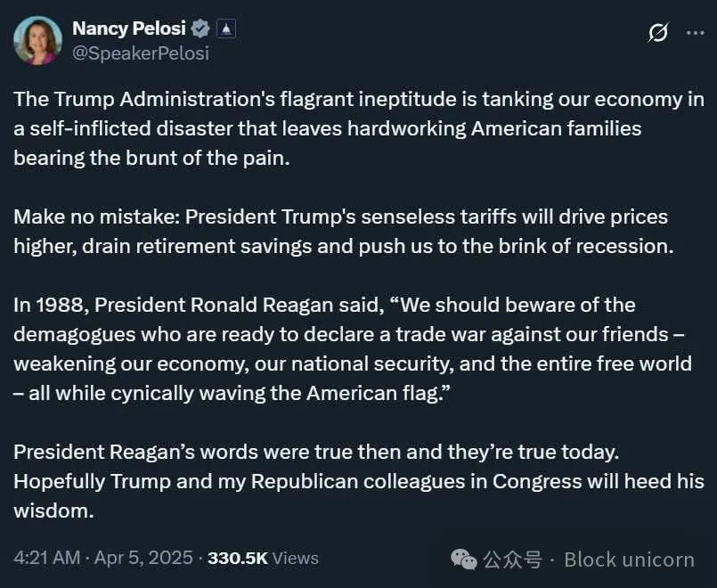Open the Nancy Pelosi display name link
The height and width of the screenshot is (588, 717).
(128, 29)
